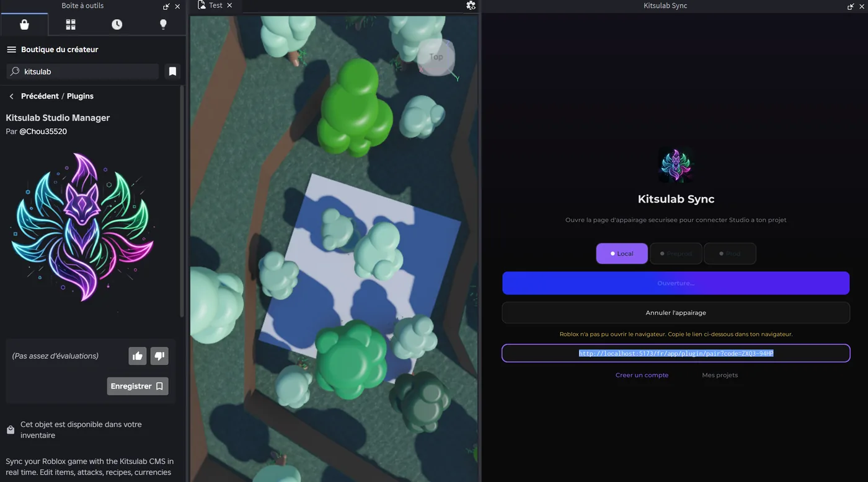This screenshot has width=868, height=482.
Task: Go back with the Précédent chevron
Action: pos(11,96)
